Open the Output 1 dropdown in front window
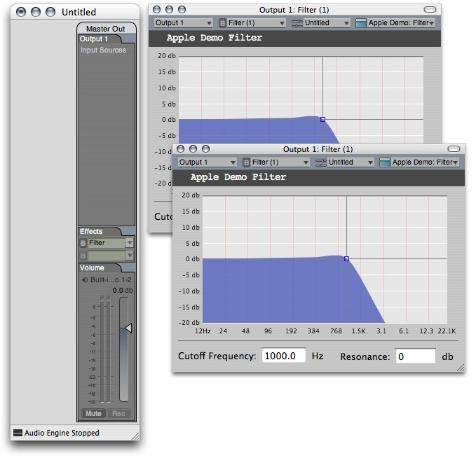The image size is (476, 458). point(207,162)
